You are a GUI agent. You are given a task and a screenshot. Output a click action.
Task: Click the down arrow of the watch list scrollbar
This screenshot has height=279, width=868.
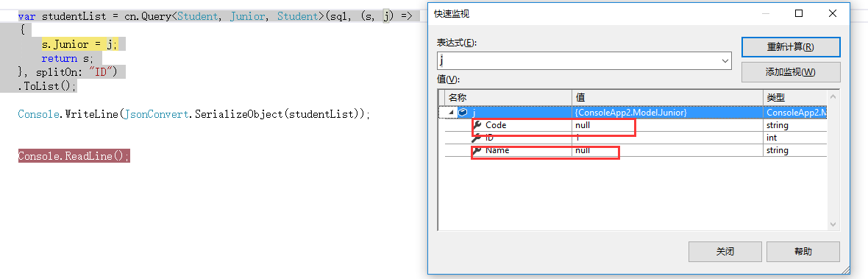833,225
